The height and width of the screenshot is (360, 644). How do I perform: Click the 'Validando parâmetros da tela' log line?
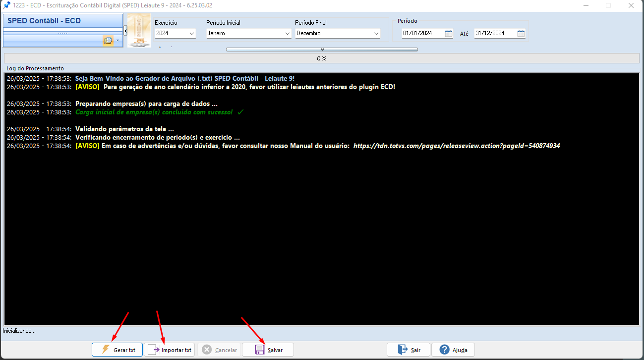point(124,129)
